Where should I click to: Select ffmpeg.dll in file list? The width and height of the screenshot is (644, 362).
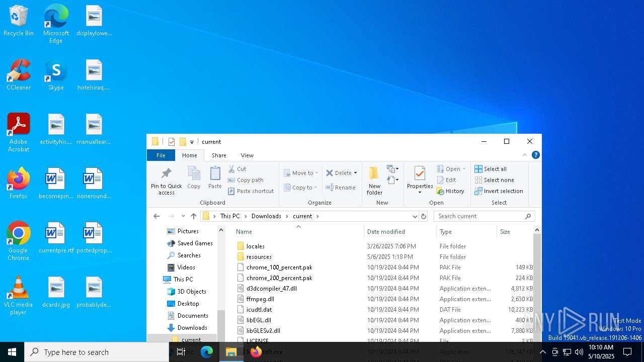(x=260, y=299)
